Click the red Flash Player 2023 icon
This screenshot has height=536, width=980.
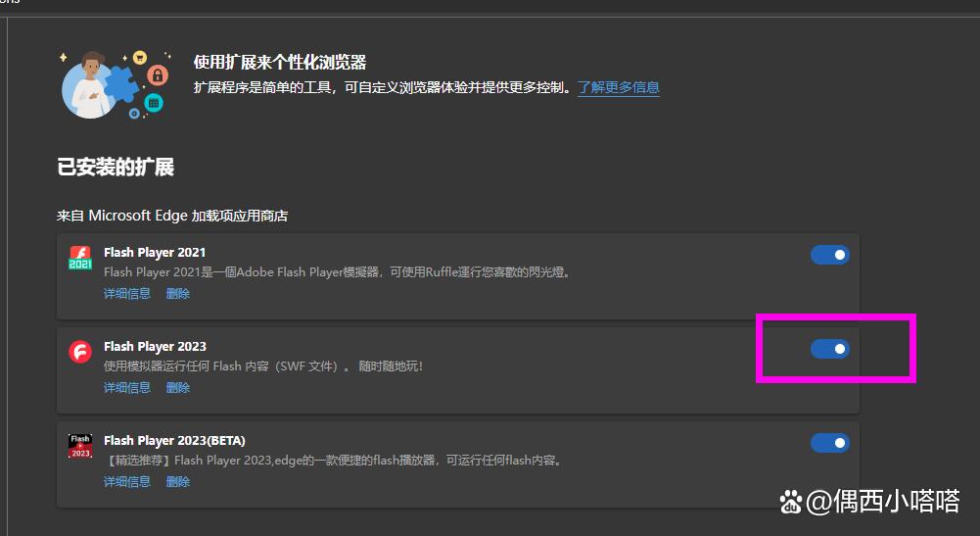80,352
